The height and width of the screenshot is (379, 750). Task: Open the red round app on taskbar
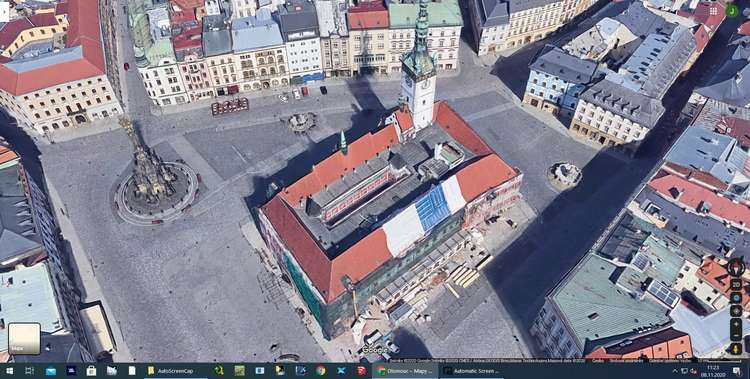click(361, 371)
